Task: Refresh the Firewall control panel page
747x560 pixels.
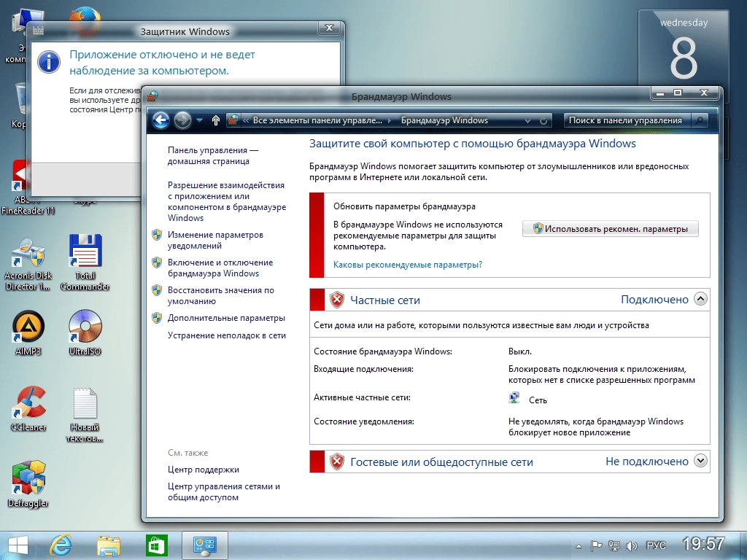Action: 543,121
